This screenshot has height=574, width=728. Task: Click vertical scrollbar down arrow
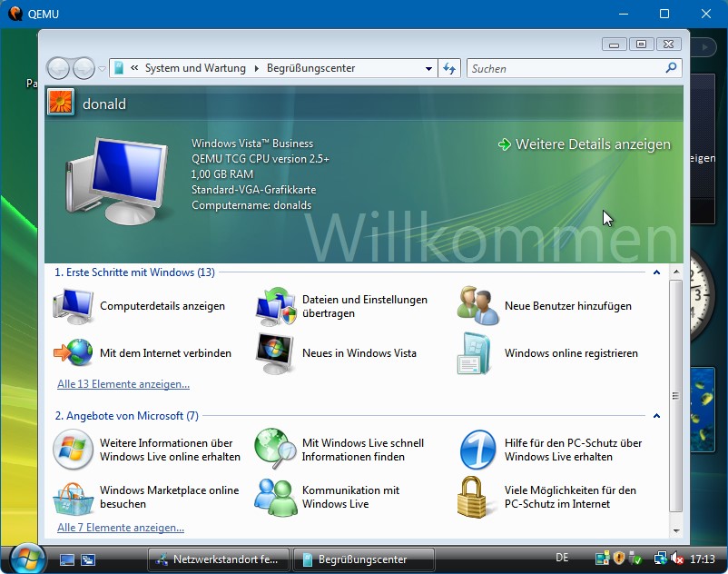676,530
